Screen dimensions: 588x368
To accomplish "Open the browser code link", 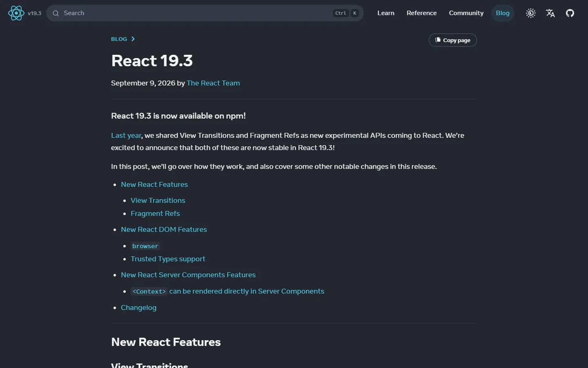I will [x=145, y=246].
